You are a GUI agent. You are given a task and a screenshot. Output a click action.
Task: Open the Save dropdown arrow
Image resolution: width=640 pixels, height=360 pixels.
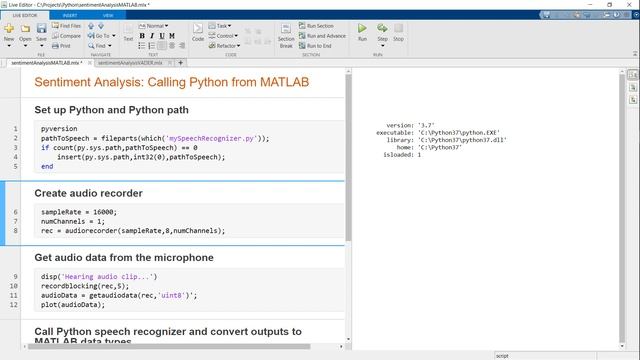[41, 46]
